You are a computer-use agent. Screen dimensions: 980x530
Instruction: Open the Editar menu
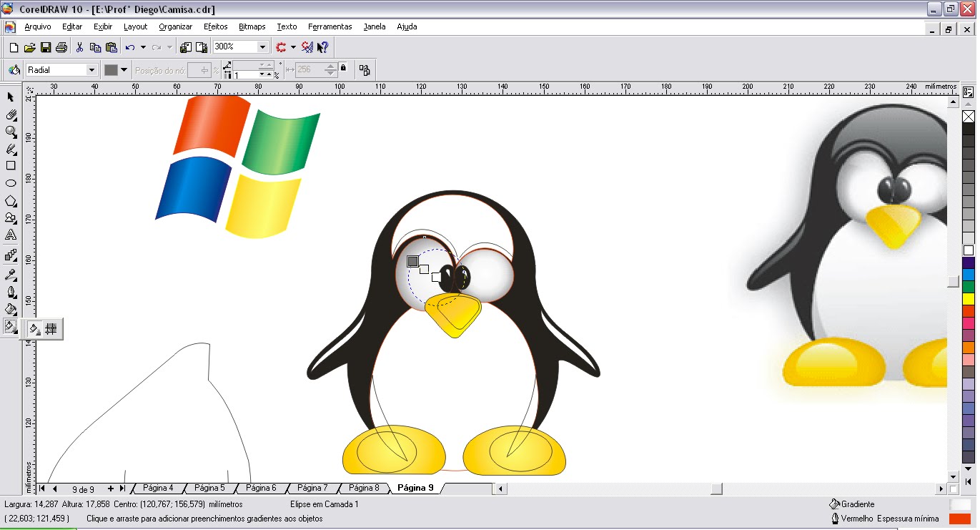72,26
